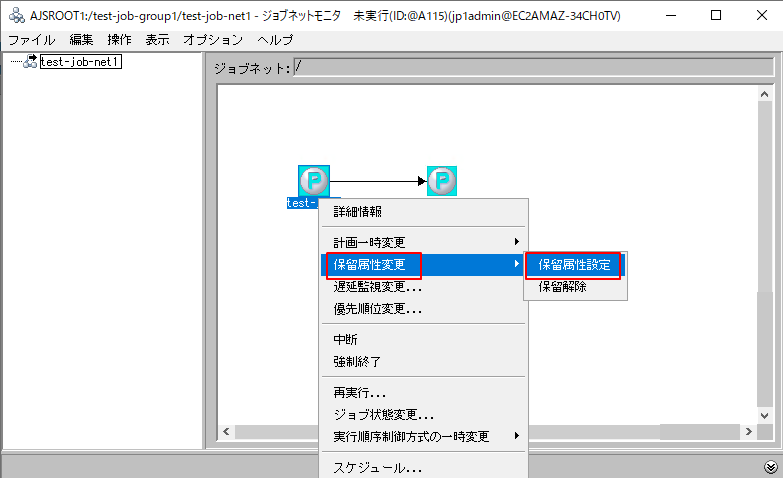Click the vertical scrollbar thumb
This screenshot has height=478, width=783.
coord(765,196)
